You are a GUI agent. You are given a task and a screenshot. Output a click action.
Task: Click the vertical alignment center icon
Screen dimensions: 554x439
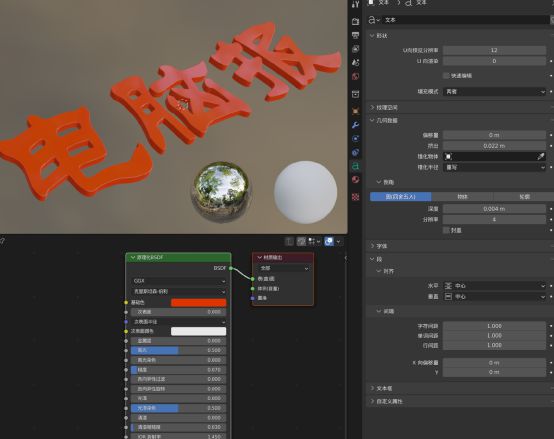(448, 296)
